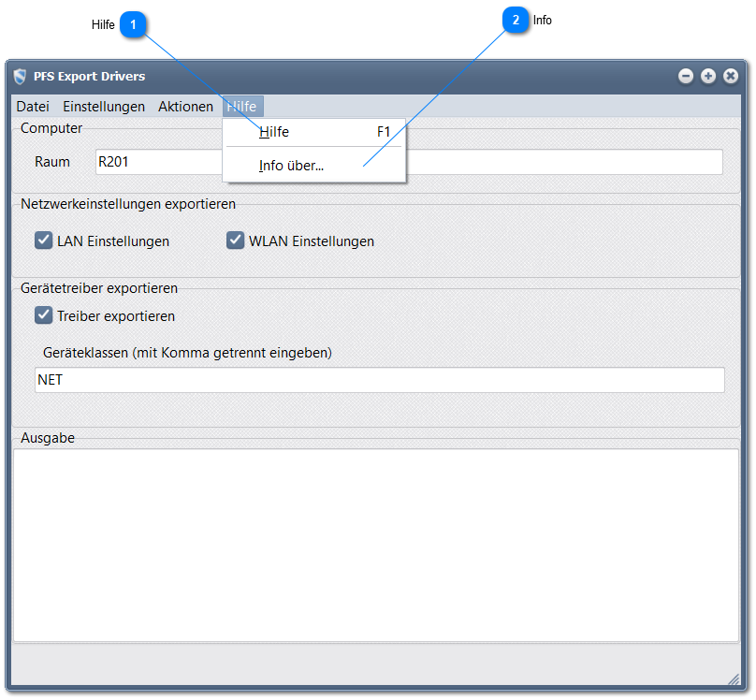Toggle the Treiber exportieren checkbox
756x700 pixels.
click(x=43, y=315)
